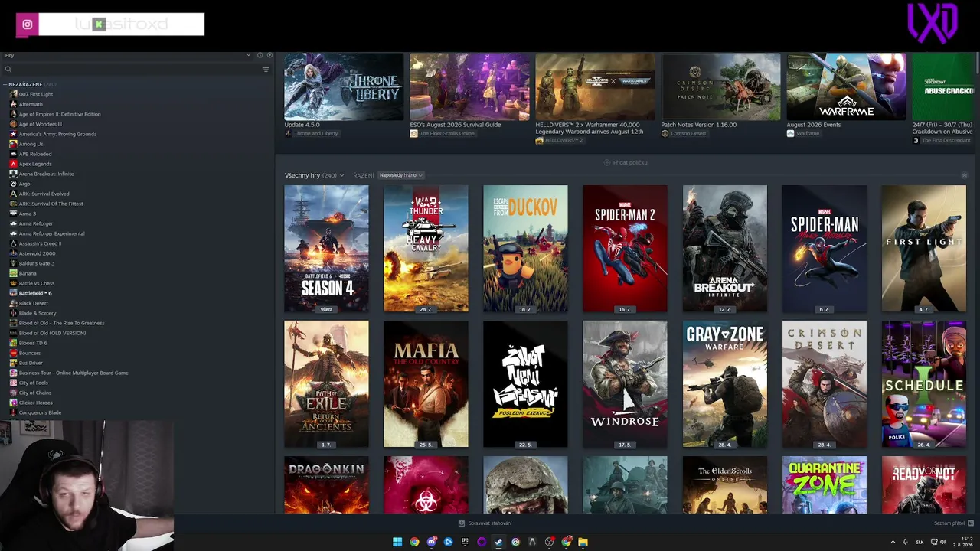Click the ready-to-play filter icon in the sidebar
980x551 pixels.
click(x=269, y=55)
